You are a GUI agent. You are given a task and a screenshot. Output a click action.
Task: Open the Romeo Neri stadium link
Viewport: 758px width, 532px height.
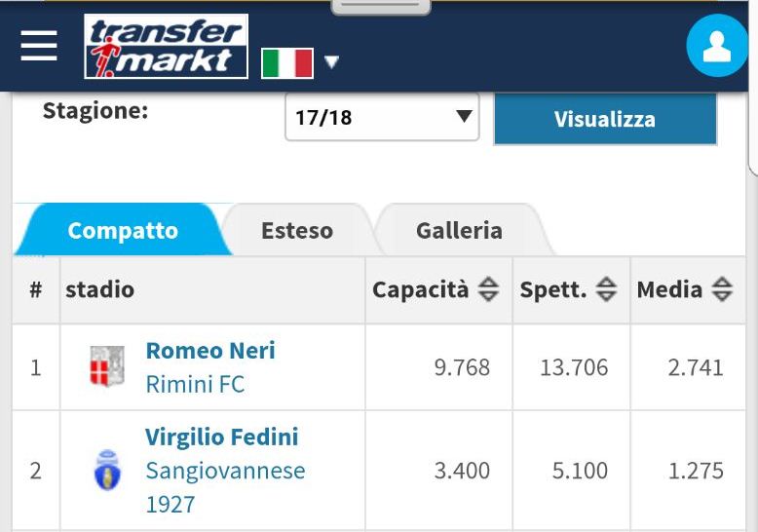pyautogui.click(x=210, y=350)
